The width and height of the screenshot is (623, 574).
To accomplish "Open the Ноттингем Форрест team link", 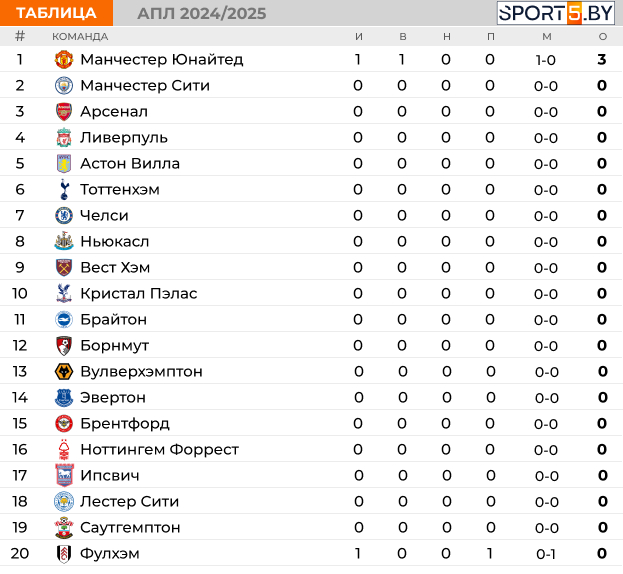I will (x=159, y=450).
